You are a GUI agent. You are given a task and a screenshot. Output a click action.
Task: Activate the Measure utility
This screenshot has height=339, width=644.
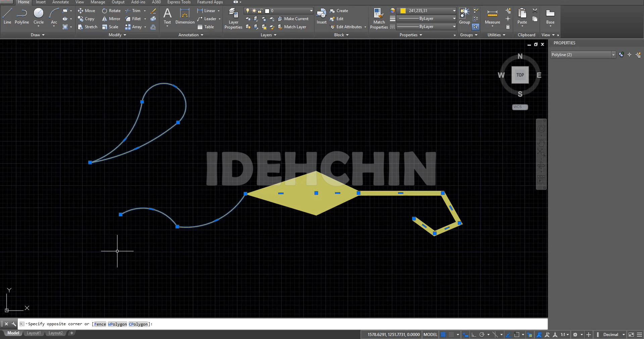click(492, 16)
